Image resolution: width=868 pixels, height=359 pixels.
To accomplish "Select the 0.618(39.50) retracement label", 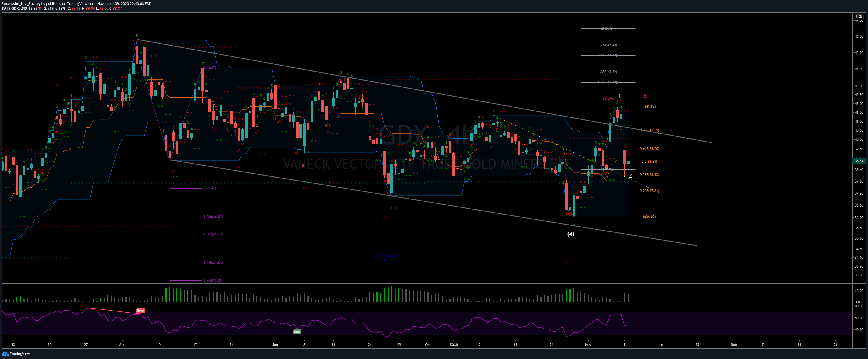I will [x=649, y=148].
